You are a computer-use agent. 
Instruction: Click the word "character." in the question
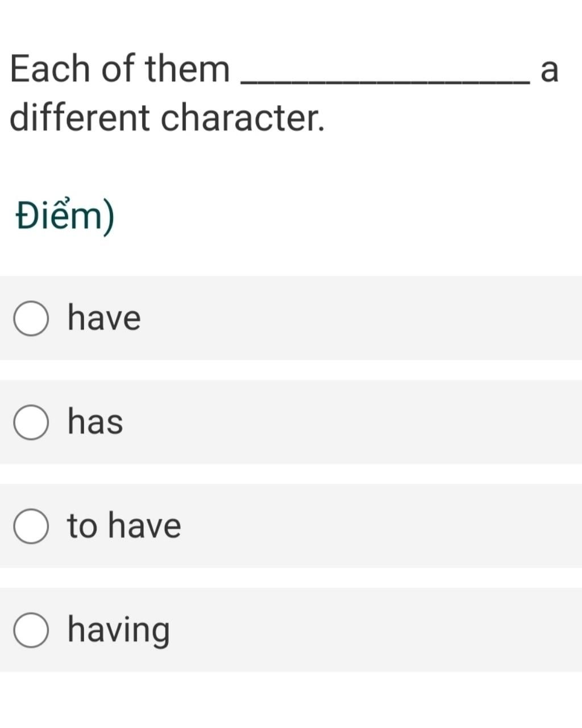tap(243, 118)
